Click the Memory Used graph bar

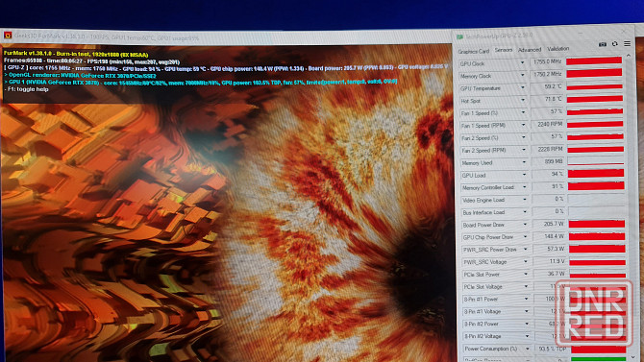pos(596,161)
